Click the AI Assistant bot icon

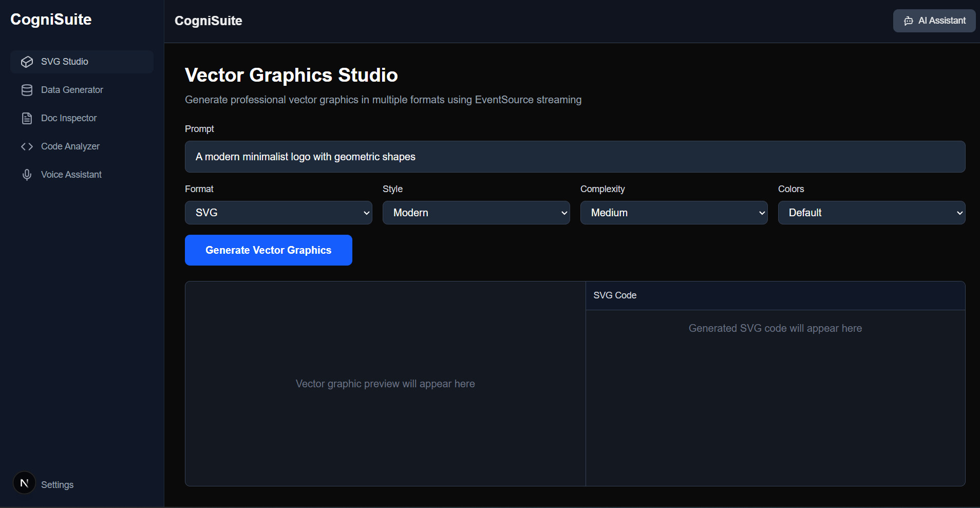[908, 21]
